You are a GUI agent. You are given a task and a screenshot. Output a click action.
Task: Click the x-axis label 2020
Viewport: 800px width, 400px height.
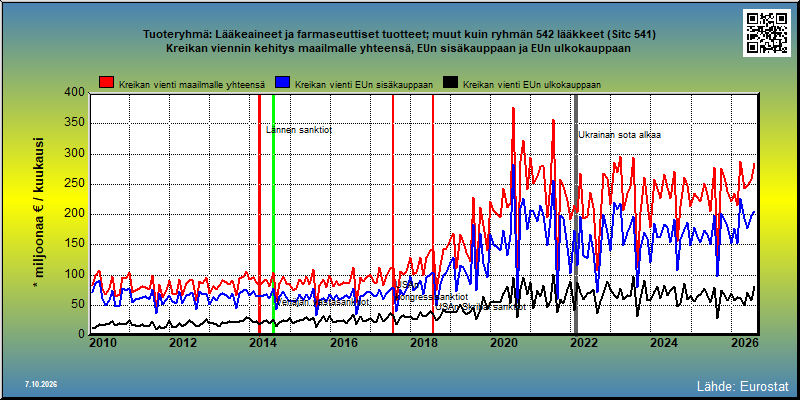click(x=504, y=342)
